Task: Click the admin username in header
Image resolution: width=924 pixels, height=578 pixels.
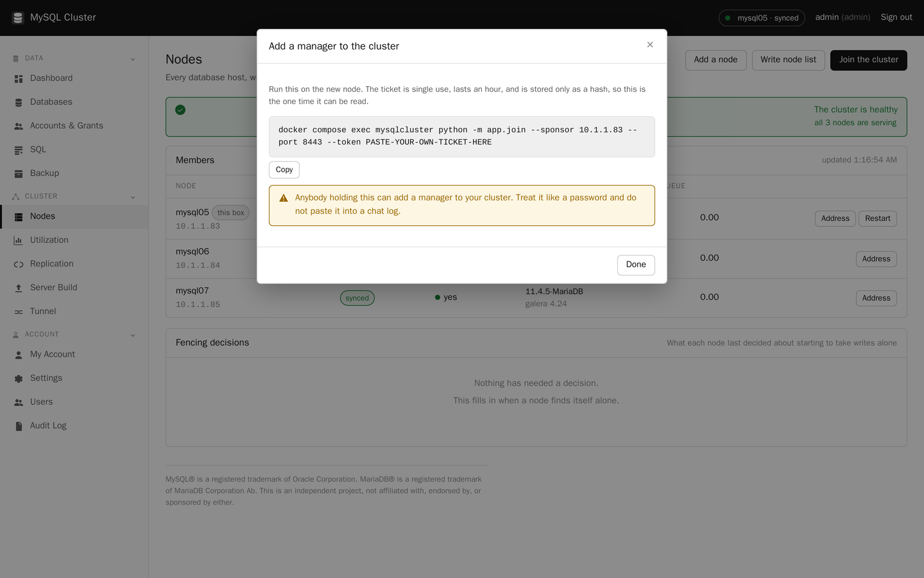Action: point(827,17)
